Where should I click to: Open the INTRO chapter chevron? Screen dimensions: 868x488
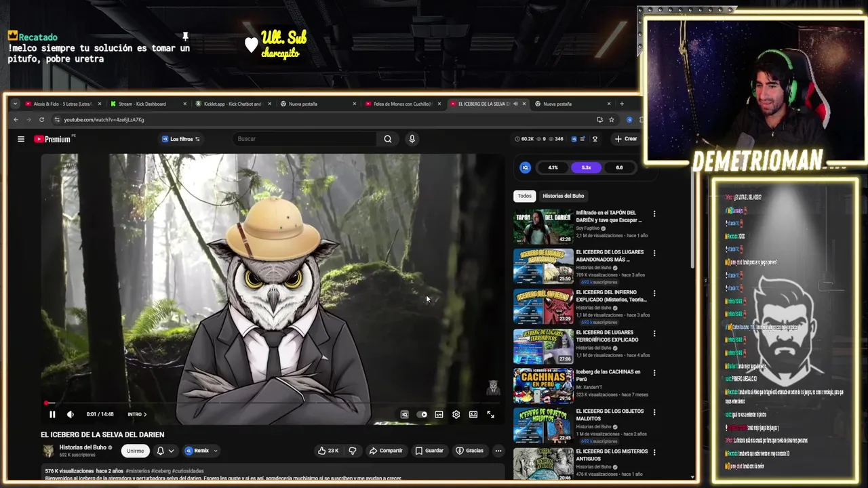pos(145,414)
